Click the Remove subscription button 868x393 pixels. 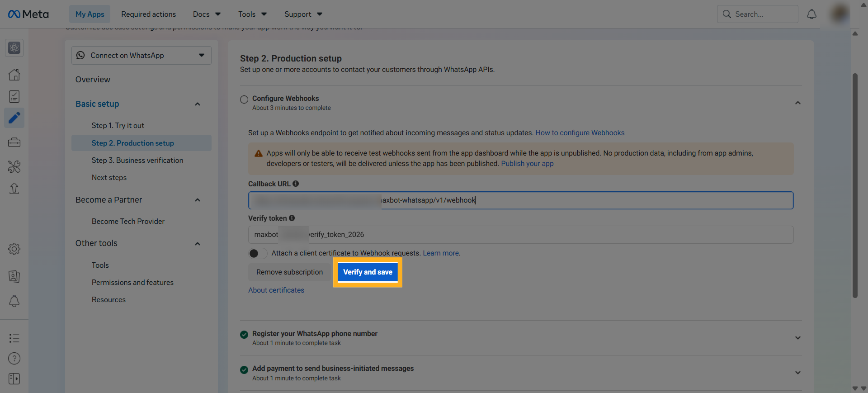tap(290, 272)
